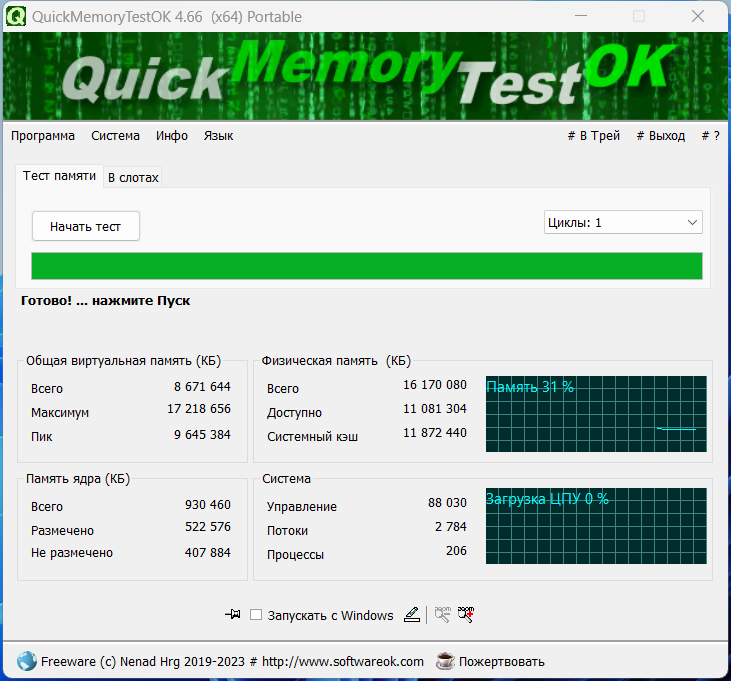The width and height of the screenshot is (731, 681).
Task: Click the QuickMemoryTestOK banner image
Action: 365,76
